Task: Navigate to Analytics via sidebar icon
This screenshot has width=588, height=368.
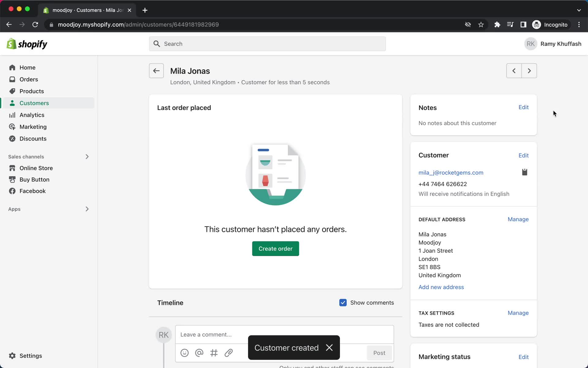Action: coord(12,115)
